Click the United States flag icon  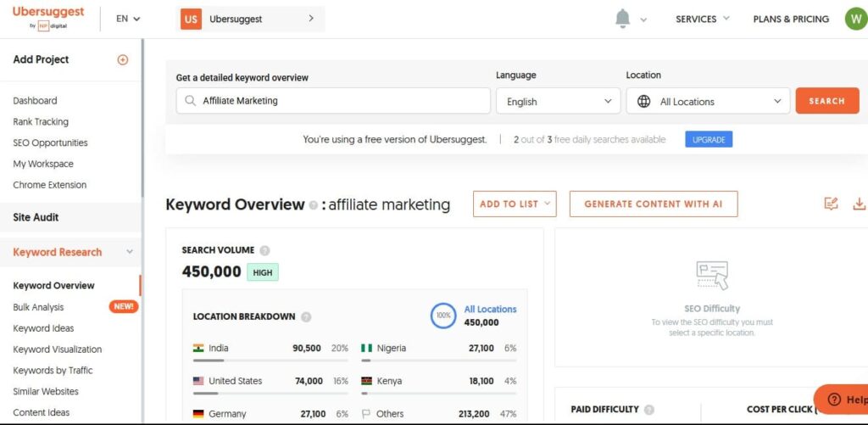[198, 381]
